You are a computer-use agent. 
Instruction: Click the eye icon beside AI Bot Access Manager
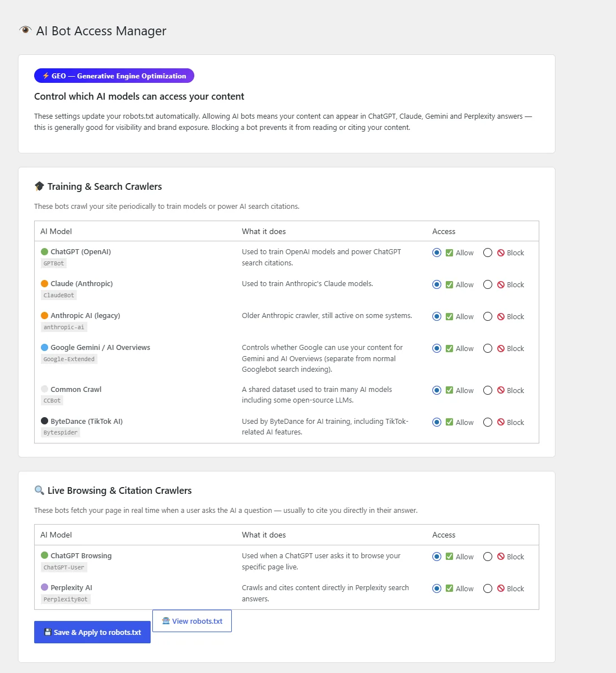pyautogui.click(x=25, y=30)
